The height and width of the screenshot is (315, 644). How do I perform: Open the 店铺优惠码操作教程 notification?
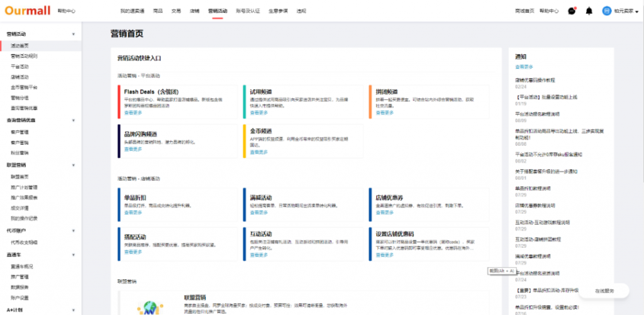tap(535, 80)
